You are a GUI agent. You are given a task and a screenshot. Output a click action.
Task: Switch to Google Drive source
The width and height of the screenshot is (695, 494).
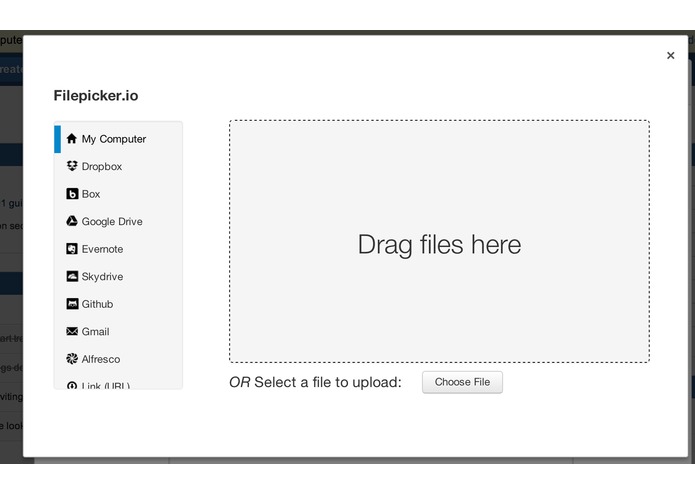(x=118, y=222)
